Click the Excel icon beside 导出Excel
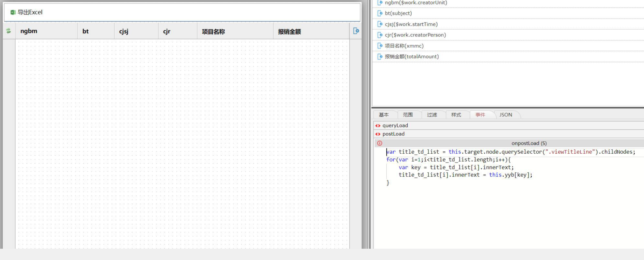Viewport: 644px width, 260px height. 13,12
